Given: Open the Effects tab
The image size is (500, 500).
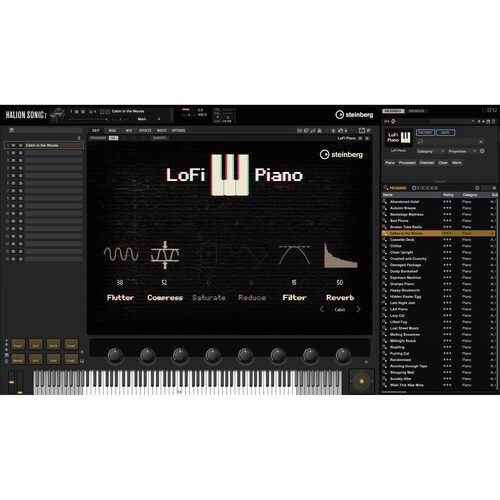Looking at the screenshot, I should coord(145,131).
